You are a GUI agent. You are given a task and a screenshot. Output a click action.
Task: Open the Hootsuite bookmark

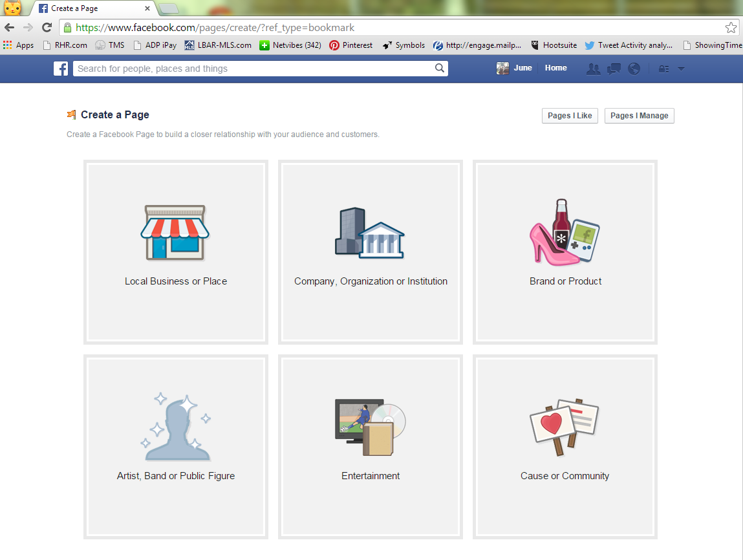coord(554,45)
